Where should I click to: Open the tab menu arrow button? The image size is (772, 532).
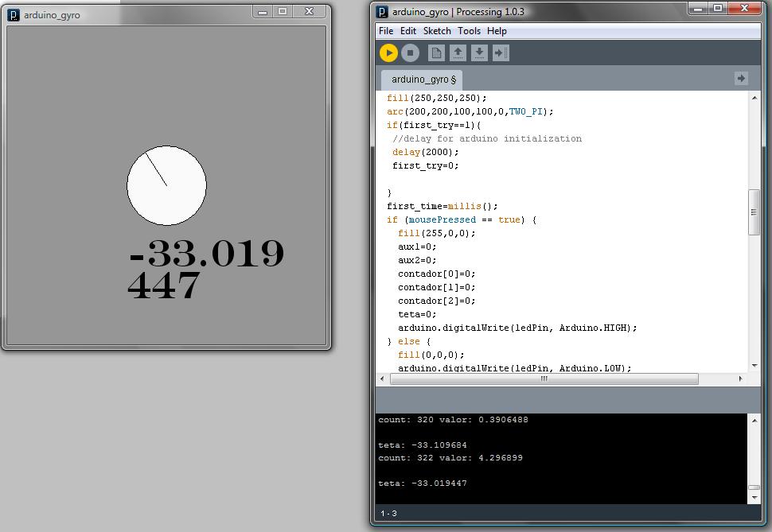[x=741, y=78]
